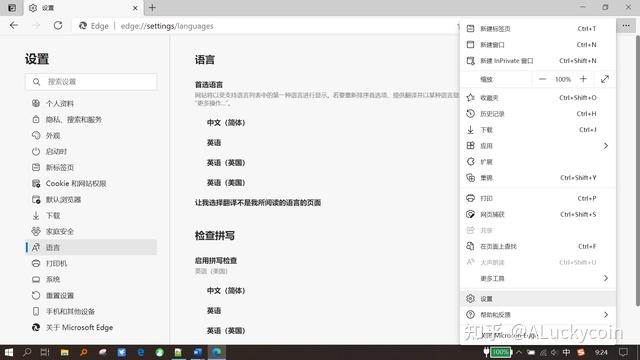Select 语言 in the settings sidebar
The height and width of the screenshot is (360, 640).
point(91,247)
